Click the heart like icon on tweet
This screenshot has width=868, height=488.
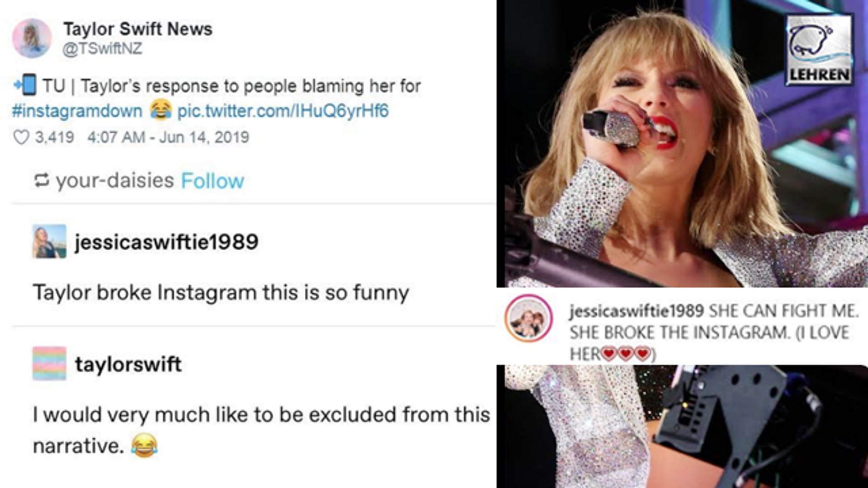pyautogui.click(x=21, y=137)
